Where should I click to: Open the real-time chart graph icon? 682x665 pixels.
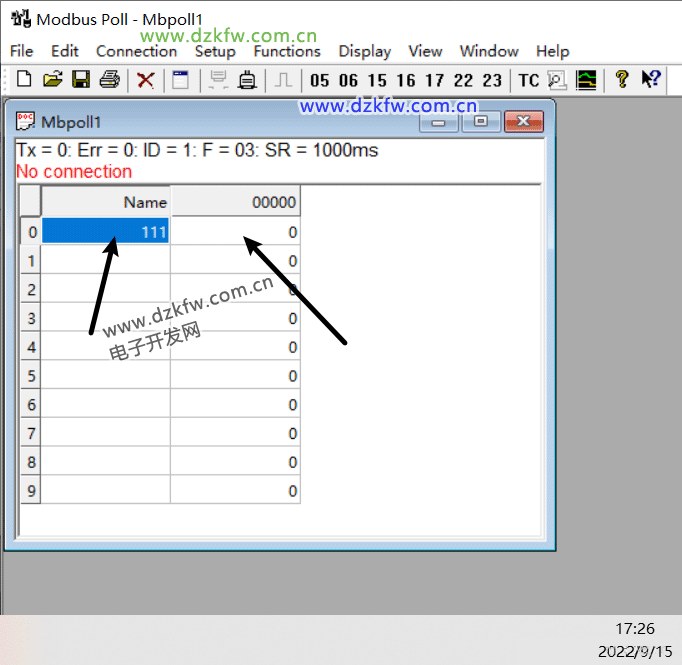(587, 80)
